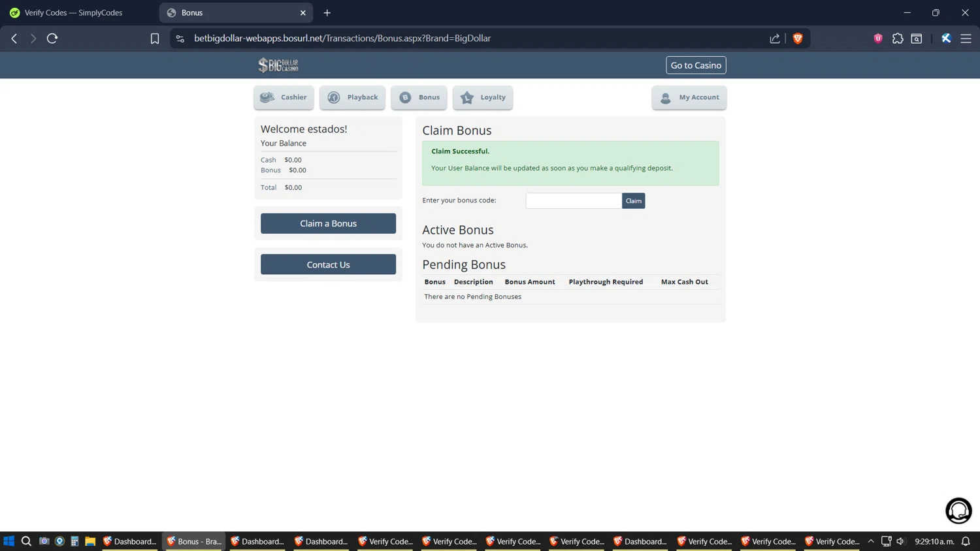980x551 pixels.
Task: Click the Bonus column header
Action: click(434, 282)
